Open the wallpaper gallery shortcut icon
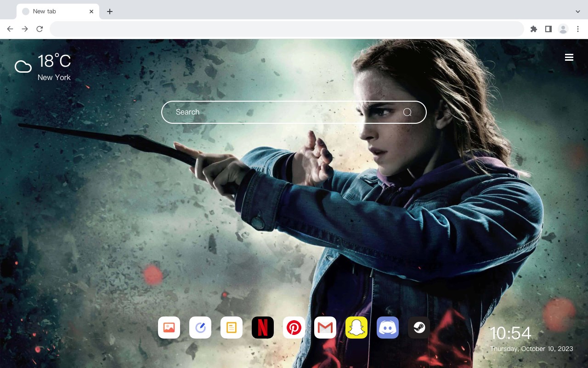The height and width of the screenshot is (368, 588). [x=169, y=328]
